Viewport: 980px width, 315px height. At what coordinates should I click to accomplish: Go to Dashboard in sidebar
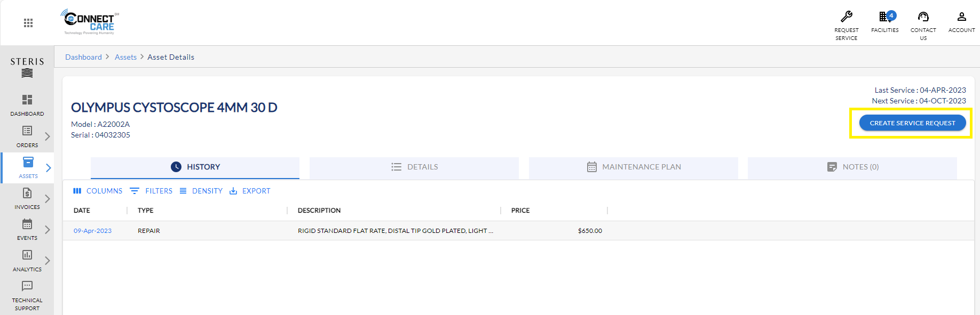[27, 106]
